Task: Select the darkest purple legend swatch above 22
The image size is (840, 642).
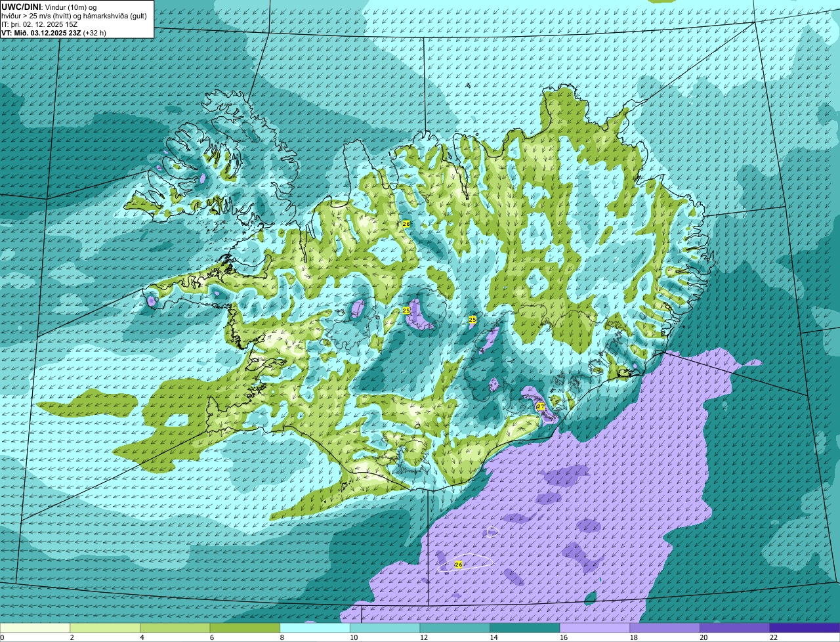Action: pyautogui.click(x=805, y=628)
